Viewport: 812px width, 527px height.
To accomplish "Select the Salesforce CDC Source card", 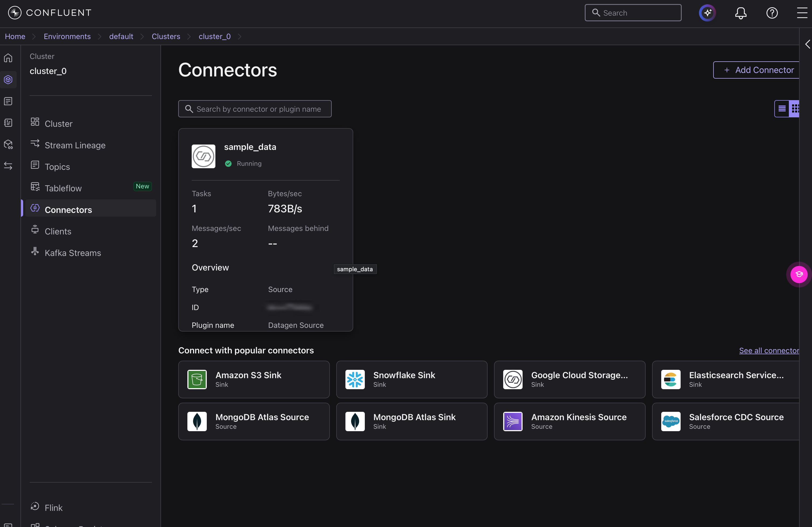I will pyautogui.click(x=726, y=421).
